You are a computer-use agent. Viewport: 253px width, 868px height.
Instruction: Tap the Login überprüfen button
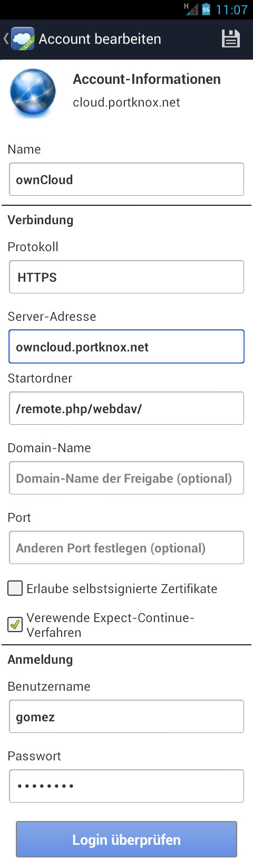pyautogui.click(x=126, y=839)
